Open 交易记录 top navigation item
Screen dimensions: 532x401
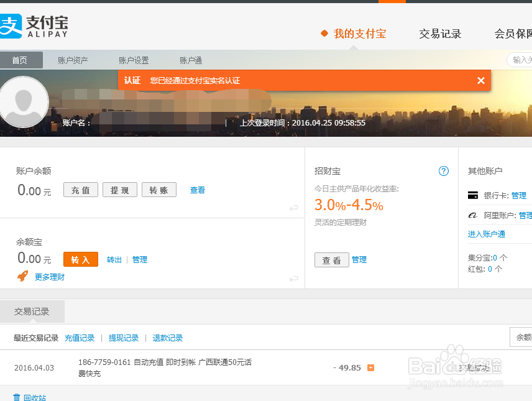[440, 34]
